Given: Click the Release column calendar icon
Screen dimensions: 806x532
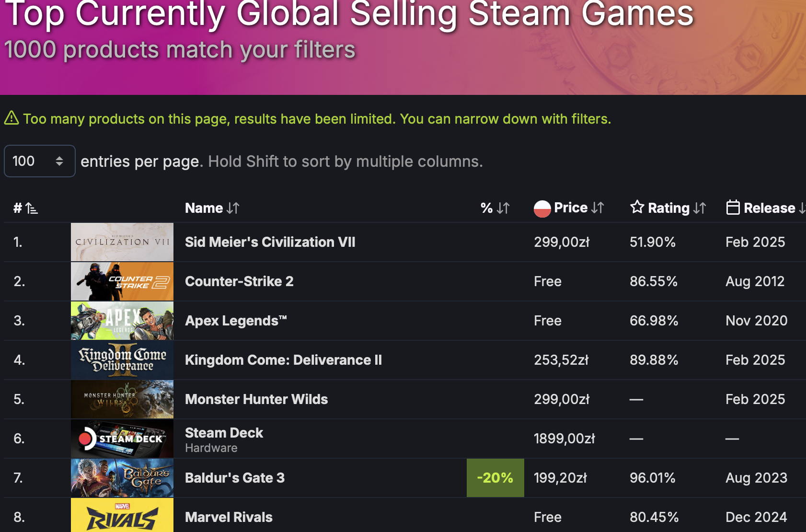Looking at the screenshot, I should click(733, 208).
